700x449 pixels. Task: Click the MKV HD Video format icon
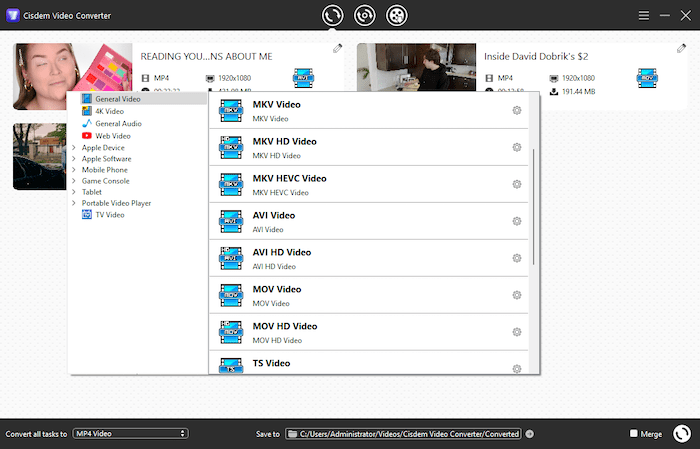tap(231, 148)
